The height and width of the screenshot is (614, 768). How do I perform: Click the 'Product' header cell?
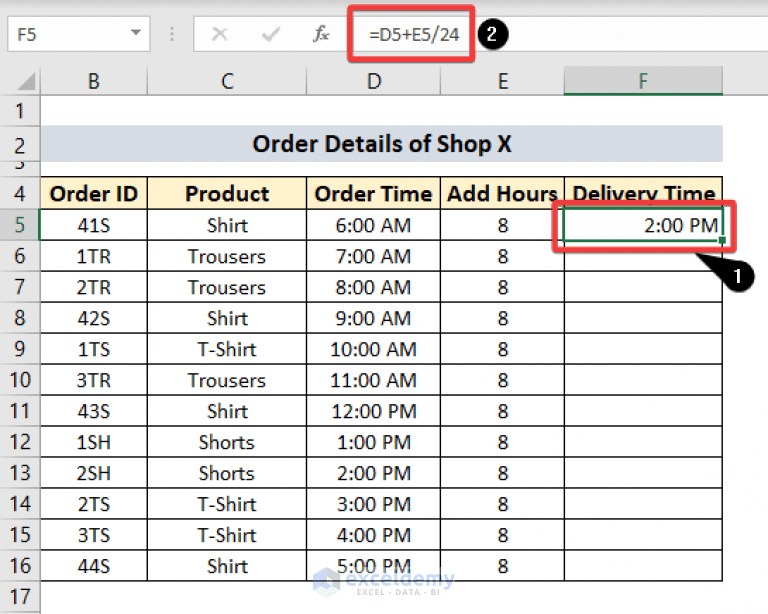point(227,193)
